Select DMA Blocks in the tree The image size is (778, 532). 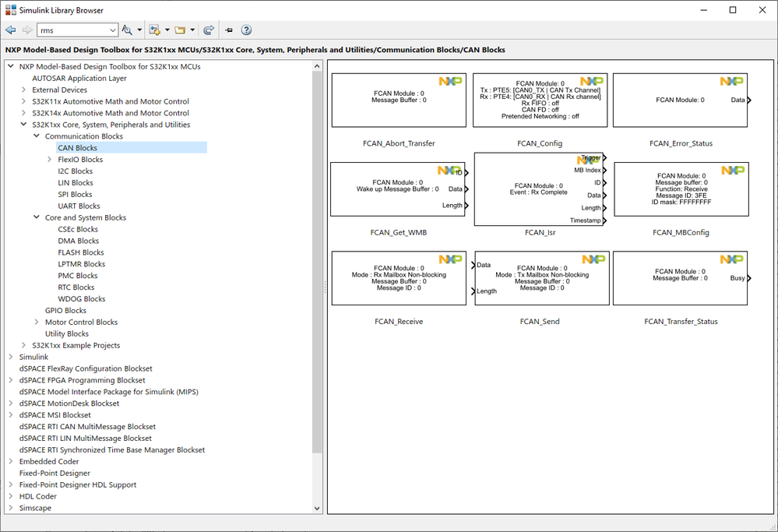click(x=79, y=241)
